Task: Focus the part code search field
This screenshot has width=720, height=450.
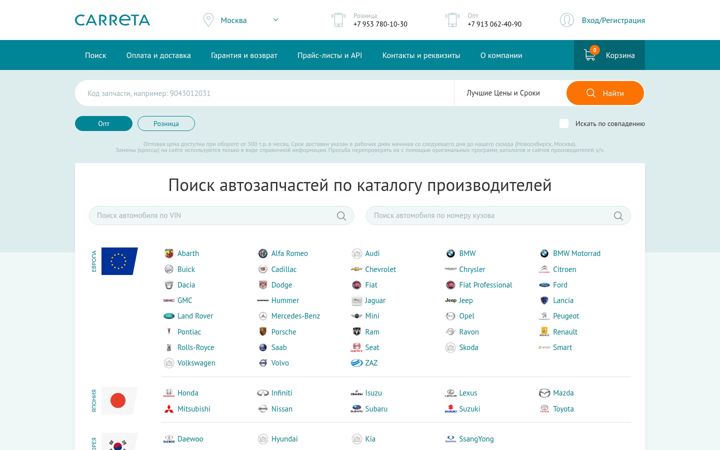Action: tap(264, 93)
